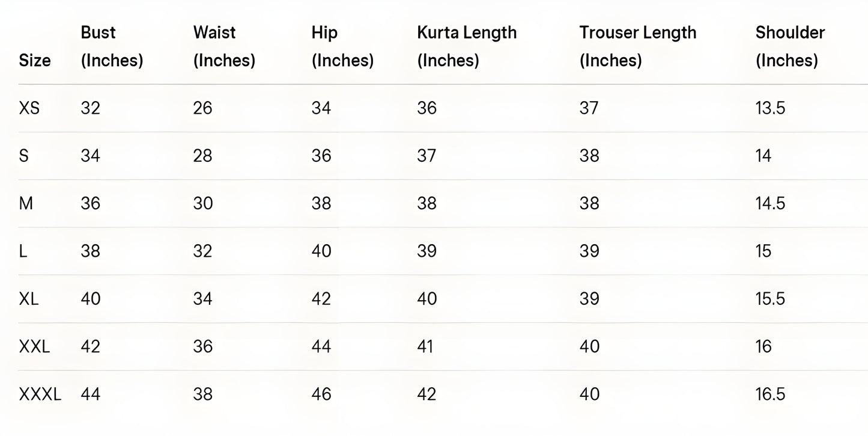Click shoulder value 16.5 for XXXL

(x=770, y=394)
